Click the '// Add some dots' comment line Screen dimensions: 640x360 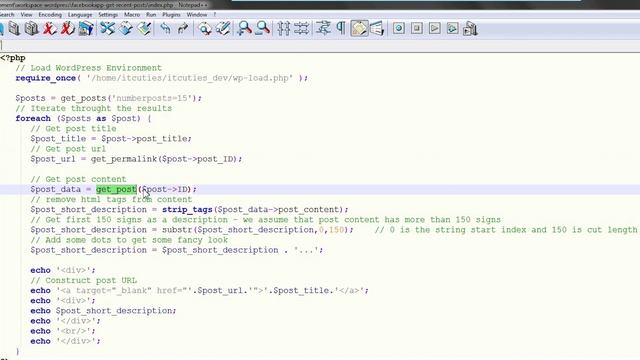pos(129,240)
